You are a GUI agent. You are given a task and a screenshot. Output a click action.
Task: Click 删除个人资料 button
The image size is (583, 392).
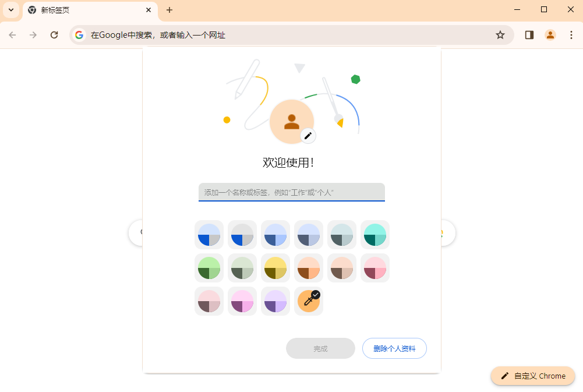click(394, 348)
